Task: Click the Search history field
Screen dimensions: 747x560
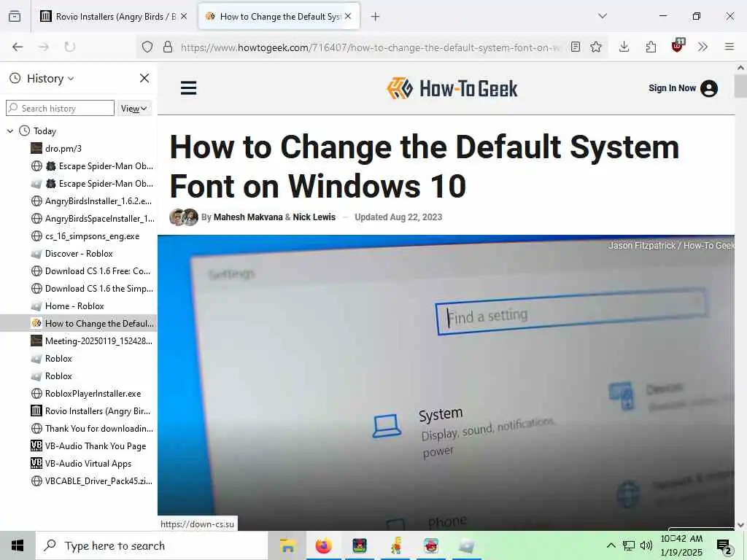Action: (x=60, y=108)
